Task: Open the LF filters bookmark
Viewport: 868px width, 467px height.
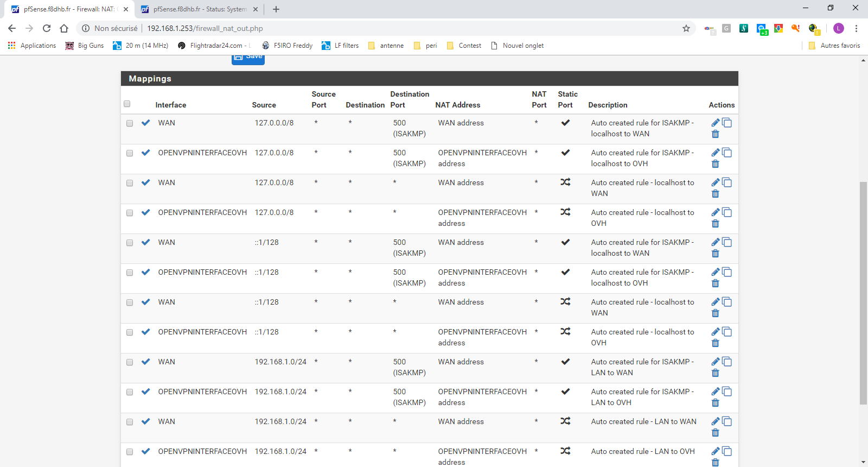Action: pyautogui.click(x=340, y=46)
